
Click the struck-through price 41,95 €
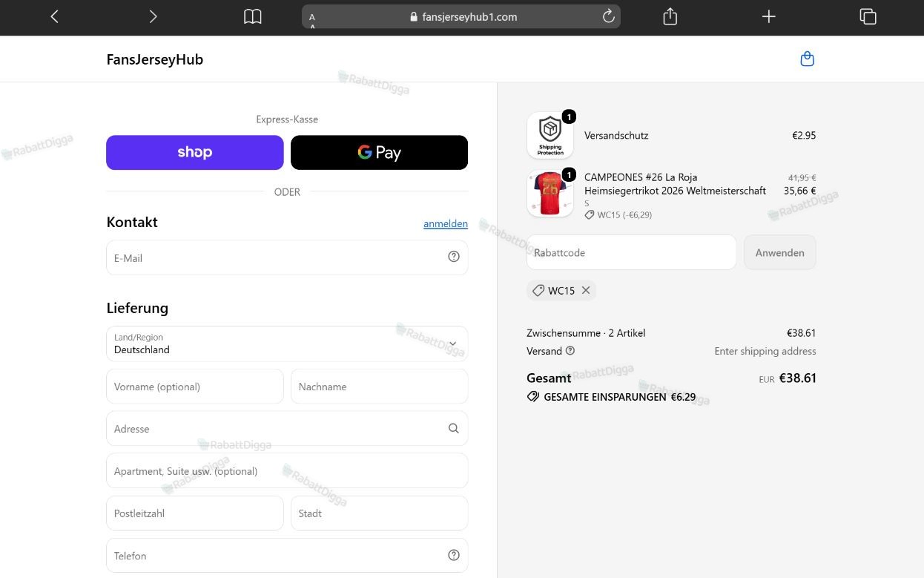tap(802, 177)
